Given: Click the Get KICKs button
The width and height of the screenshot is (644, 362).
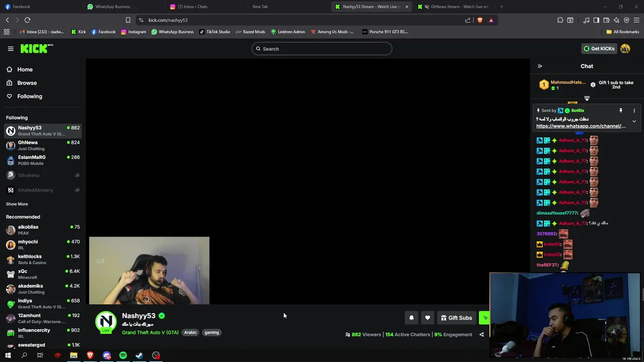Looking at the screenshot, I should coord(599,49).
